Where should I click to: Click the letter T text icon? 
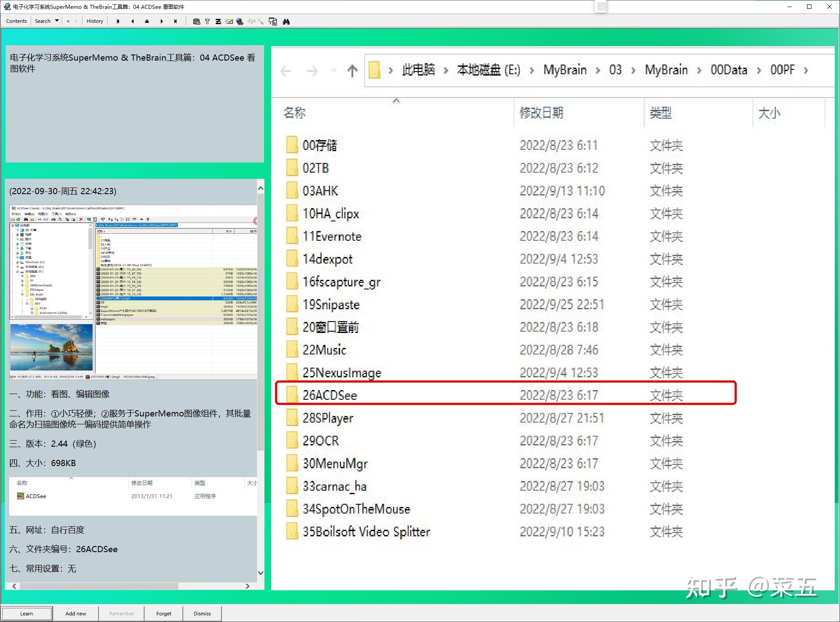207,21
